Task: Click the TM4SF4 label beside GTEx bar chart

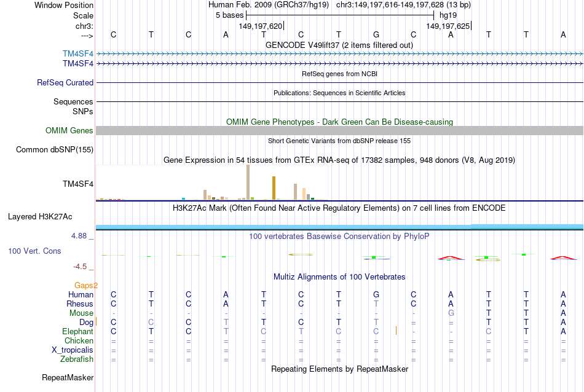Action: tap(78, 184)
